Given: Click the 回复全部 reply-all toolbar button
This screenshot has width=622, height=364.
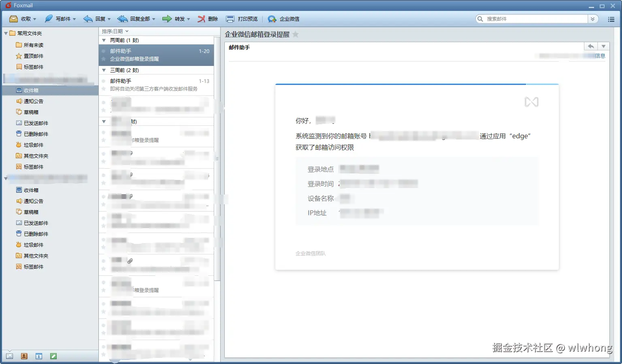Looking at the screenshot, I should pos(134,19).
